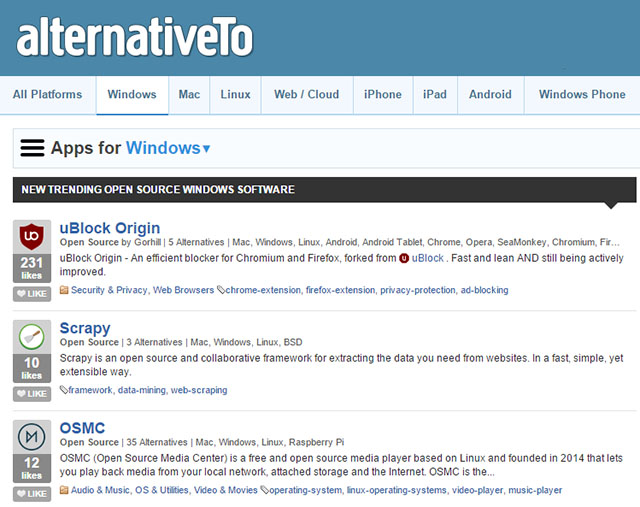The height and width of the screenshot is (507, 640).
Task: Click the 10 likes counter for Scrapy
Action: 32,368
